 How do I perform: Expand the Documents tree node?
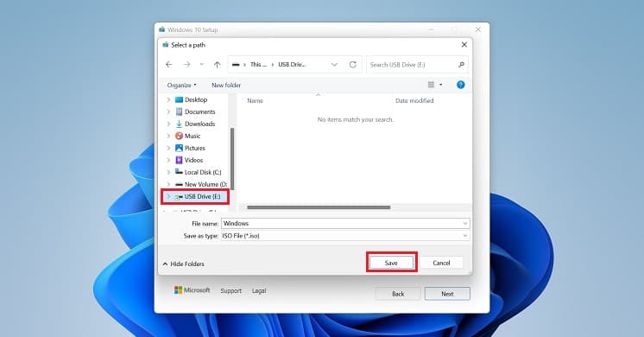168,111
